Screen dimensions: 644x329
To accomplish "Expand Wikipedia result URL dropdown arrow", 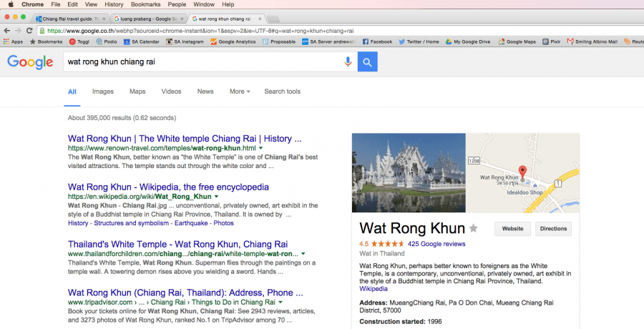I will coord(216,197).
